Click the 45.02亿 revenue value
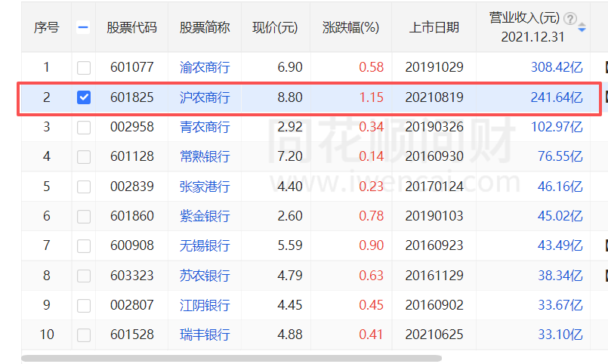This screenshot has width=608, height=364. click(x=560, y=216)
